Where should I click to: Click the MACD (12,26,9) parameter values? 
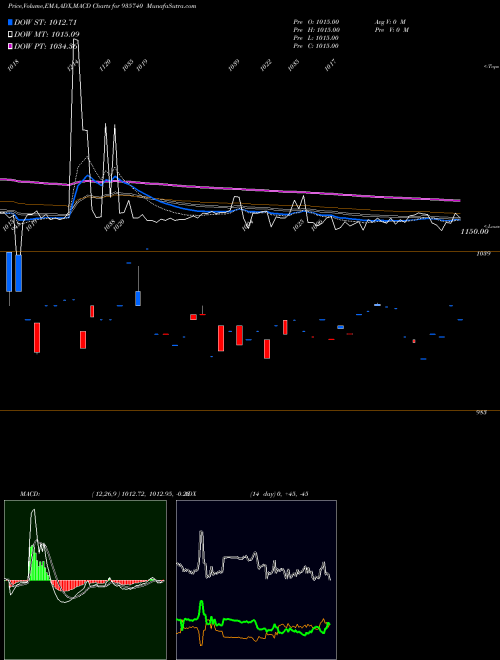click(x=140, y=494)
